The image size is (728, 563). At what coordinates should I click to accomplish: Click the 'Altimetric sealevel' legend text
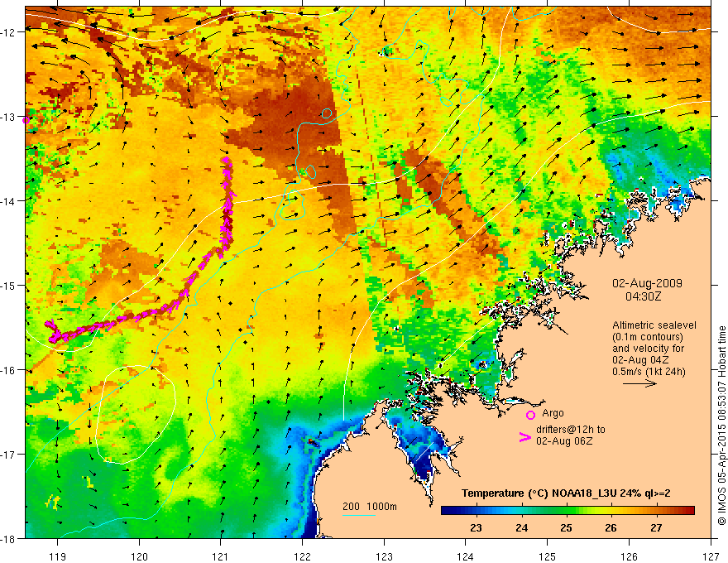[654, 325]
